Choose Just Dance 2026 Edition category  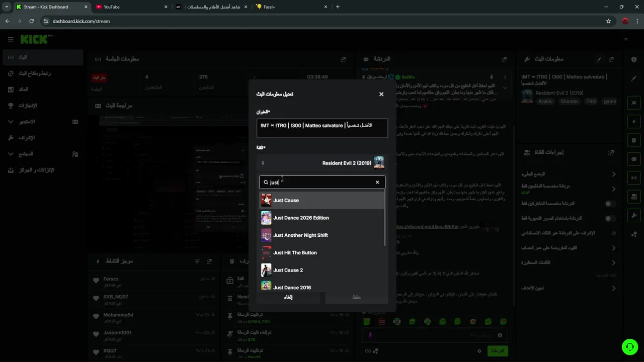(322, 218)
